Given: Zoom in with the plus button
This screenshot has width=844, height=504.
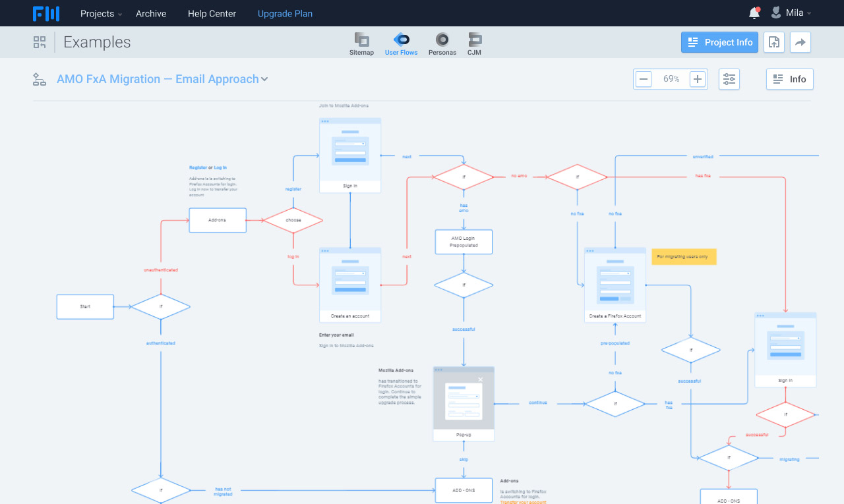Looking at the screenshot, I should (698, 79).
